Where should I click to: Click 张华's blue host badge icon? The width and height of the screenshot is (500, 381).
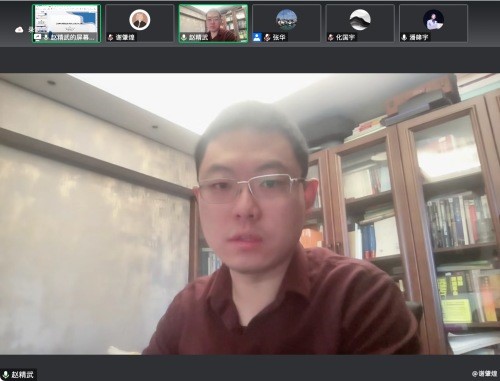click(x=257, y=37)
